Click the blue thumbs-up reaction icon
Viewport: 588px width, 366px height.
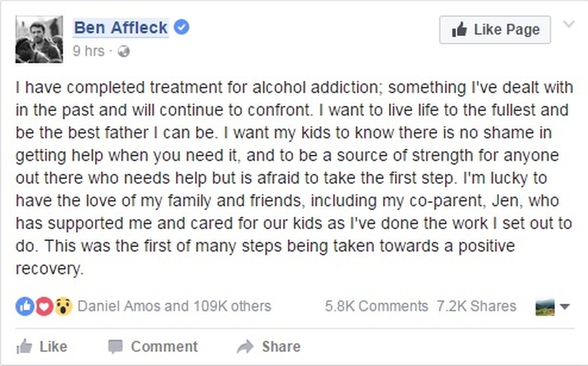25,306
